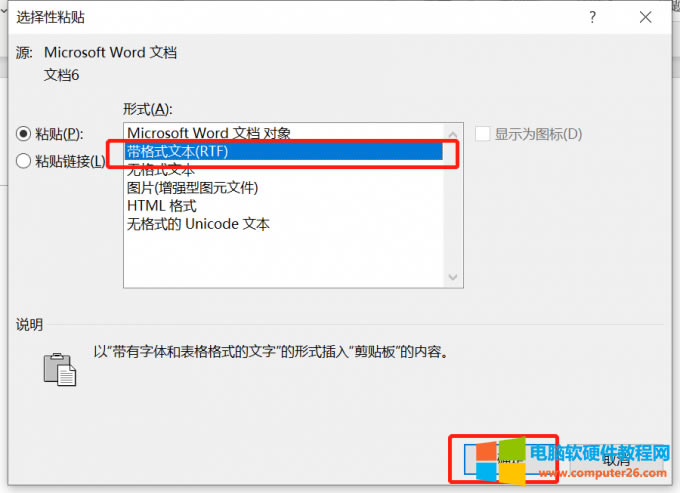Choose 带格式文本(RTF) format entry
The height and width of the screenshot is (493, 680).
284,151
